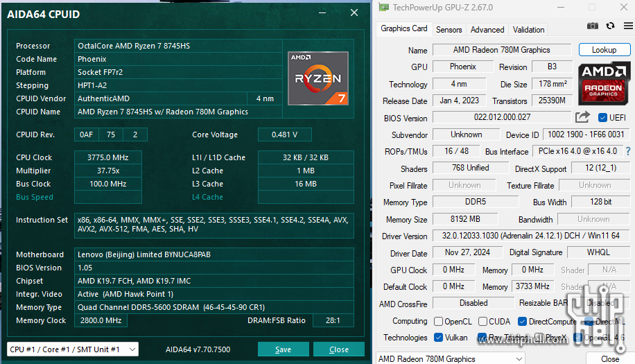Screen dimensions: 635x364
Task: Toggle the Ray Tracing checkbox
Action: coord(482,338)
